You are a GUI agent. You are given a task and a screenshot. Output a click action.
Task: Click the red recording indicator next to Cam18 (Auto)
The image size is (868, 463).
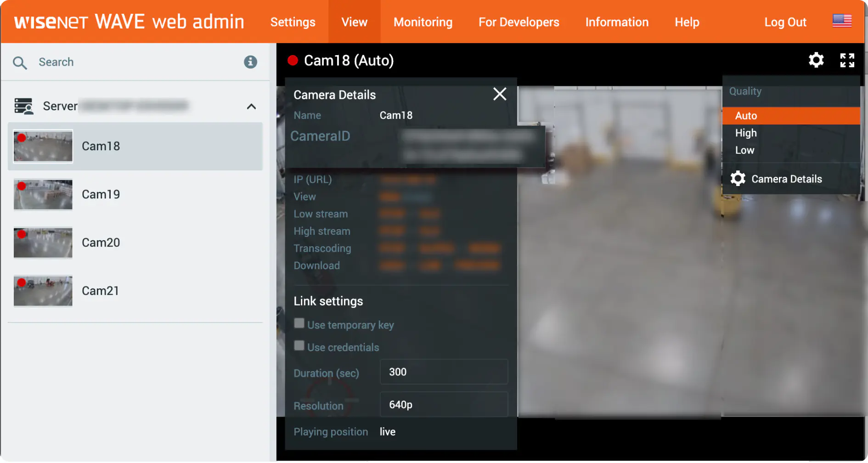pos(293,60)
